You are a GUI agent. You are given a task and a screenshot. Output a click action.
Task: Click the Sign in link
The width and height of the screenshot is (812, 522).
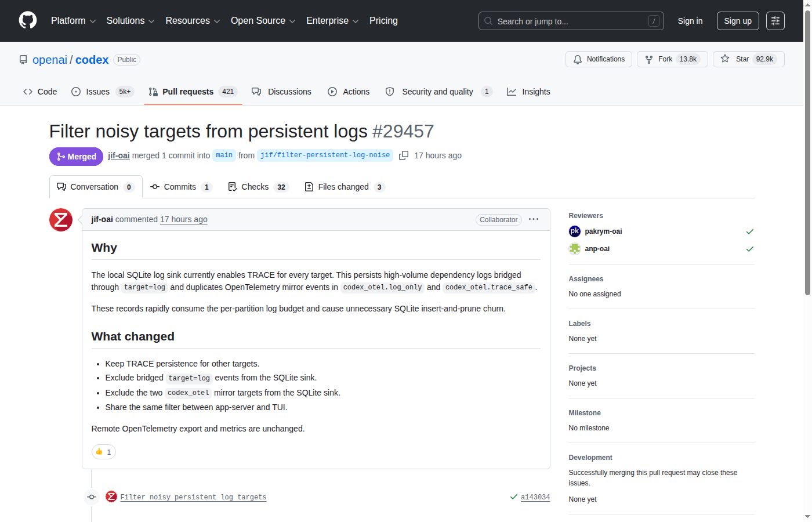pyautogui.click(x=690, y=21)
